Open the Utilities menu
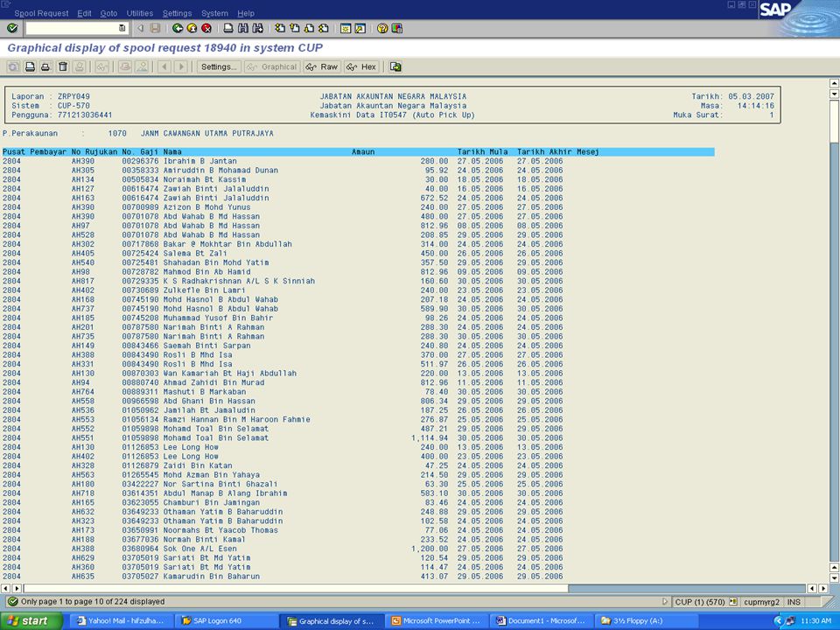Screen dimensions: 840x630 (x=140, y=13)
